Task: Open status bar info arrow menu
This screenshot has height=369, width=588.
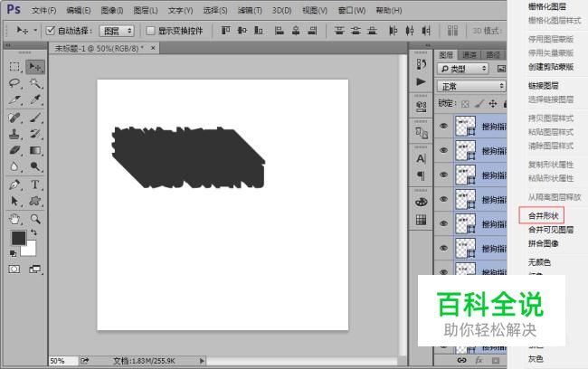Action: point(202,361)
